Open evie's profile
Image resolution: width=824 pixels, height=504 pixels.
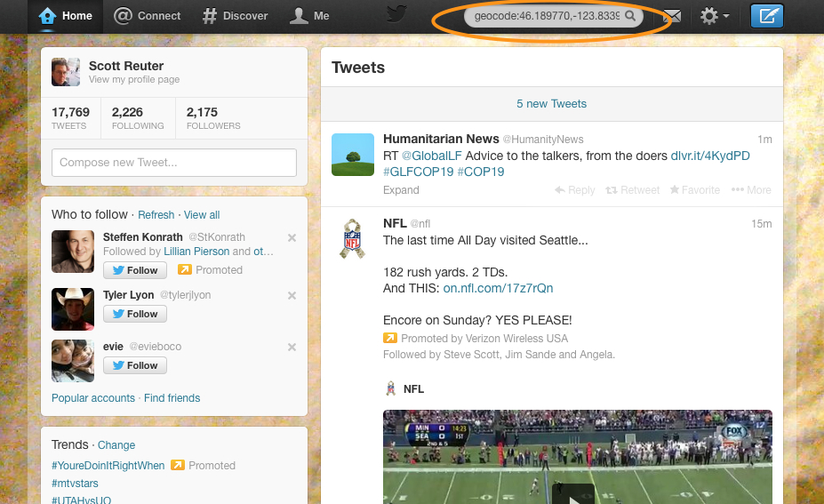click(113, 347)
